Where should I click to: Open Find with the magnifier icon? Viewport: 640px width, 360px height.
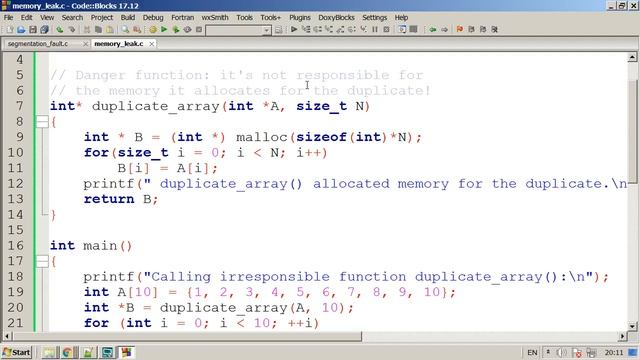click(x=125, y=29)
